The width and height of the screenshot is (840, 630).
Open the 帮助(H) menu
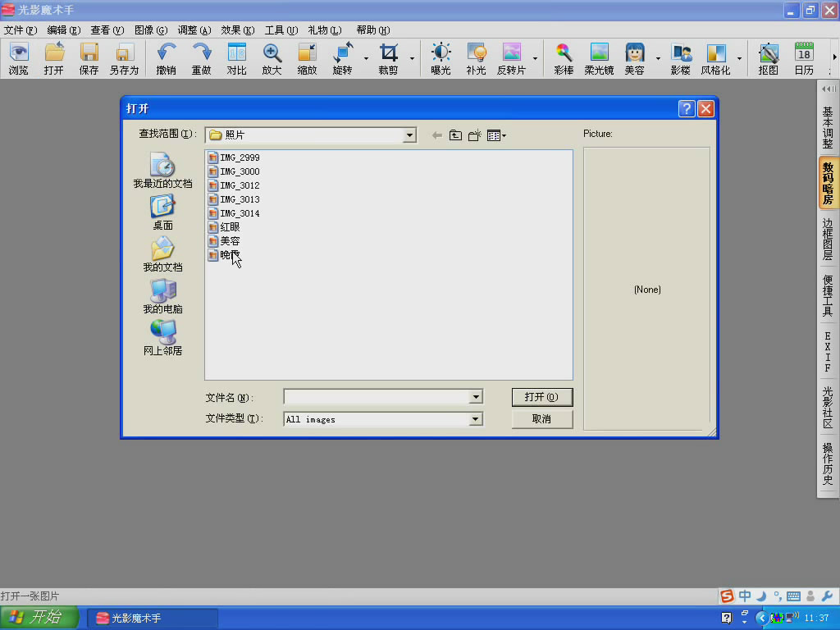[x=373, y=30]
